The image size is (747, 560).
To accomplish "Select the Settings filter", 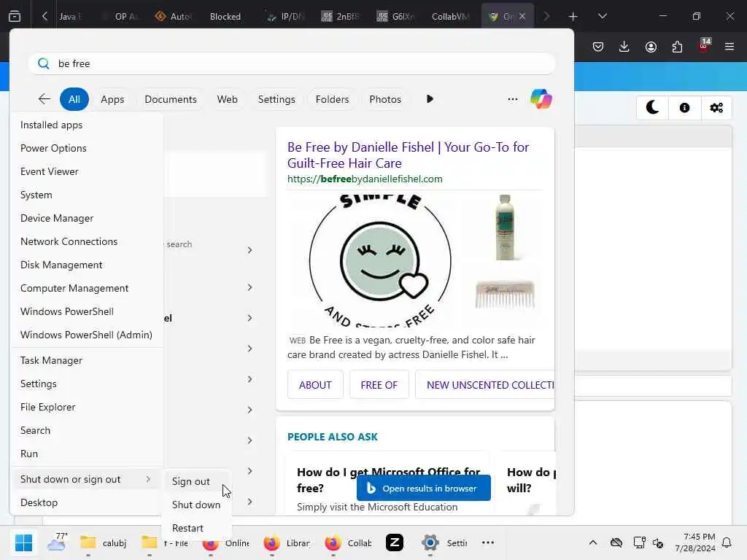I will click(x=276, y=99).
